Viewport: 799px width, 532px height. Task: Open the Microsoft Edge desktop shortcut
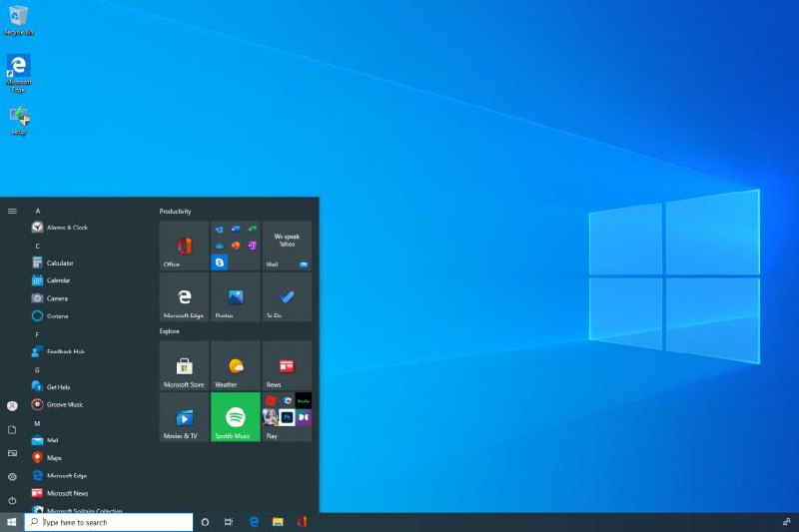click(18, 73)
